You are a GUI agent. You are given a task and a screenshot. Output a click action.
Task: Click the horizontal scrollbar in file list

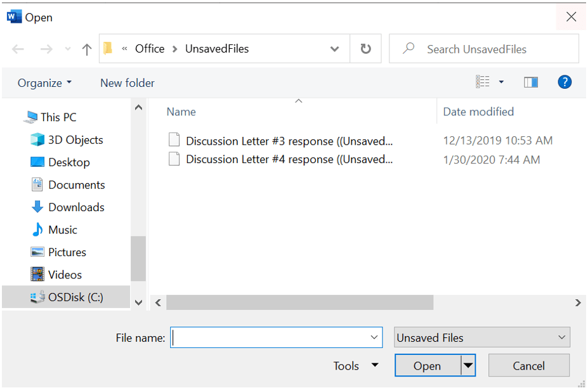pyautogui.click(x=299, y=303)
